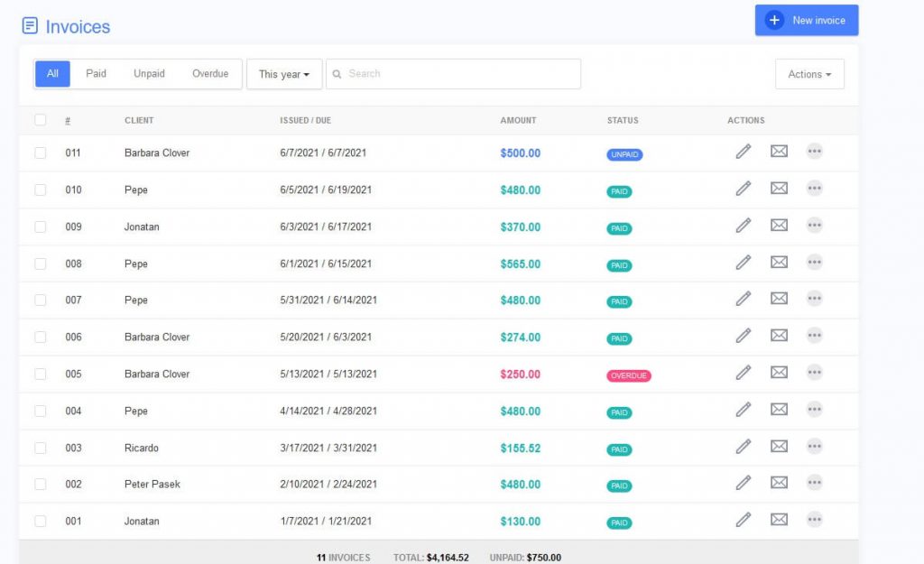The width and height of the screenshot is (924, 564).
Task: Check the select-all checkbox in the header
Action: [x=40, y=119]
